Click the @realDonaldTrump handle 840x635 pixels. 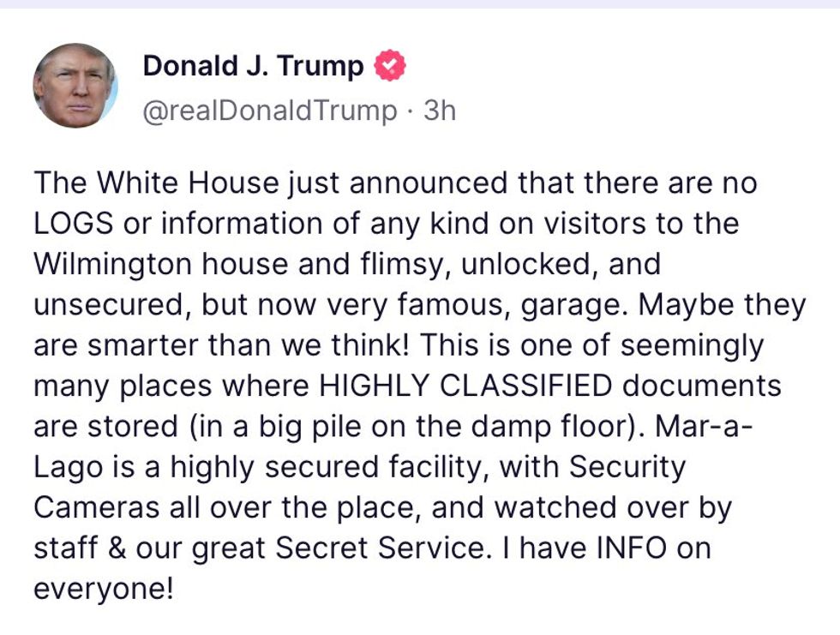270,111
